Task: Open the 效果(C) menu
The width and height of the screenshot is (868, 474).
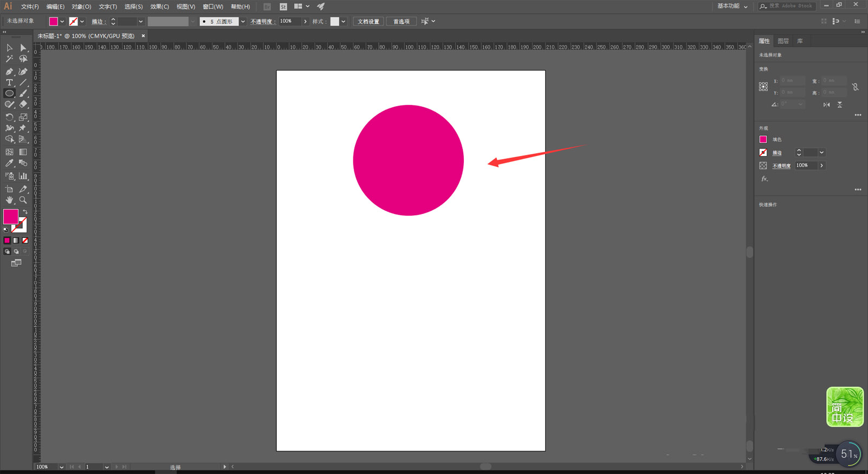Action: click(x=159, y=7)
